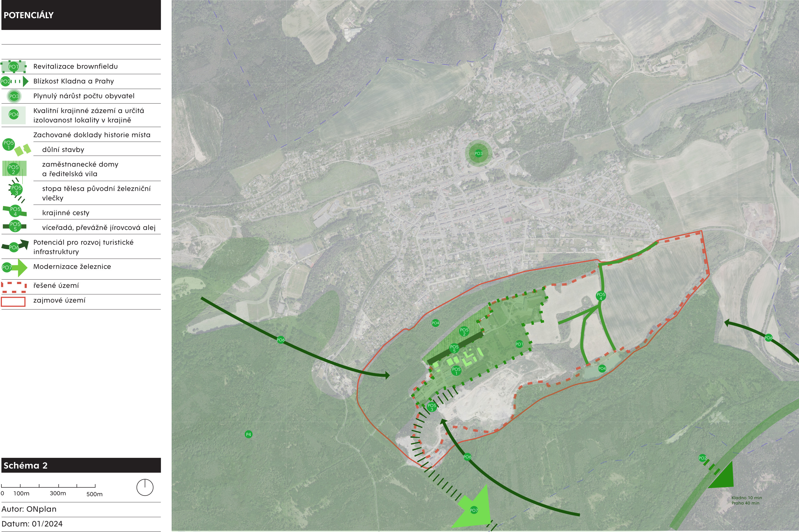Click the PO4 legend green square swatch

[x=13, y=115]
